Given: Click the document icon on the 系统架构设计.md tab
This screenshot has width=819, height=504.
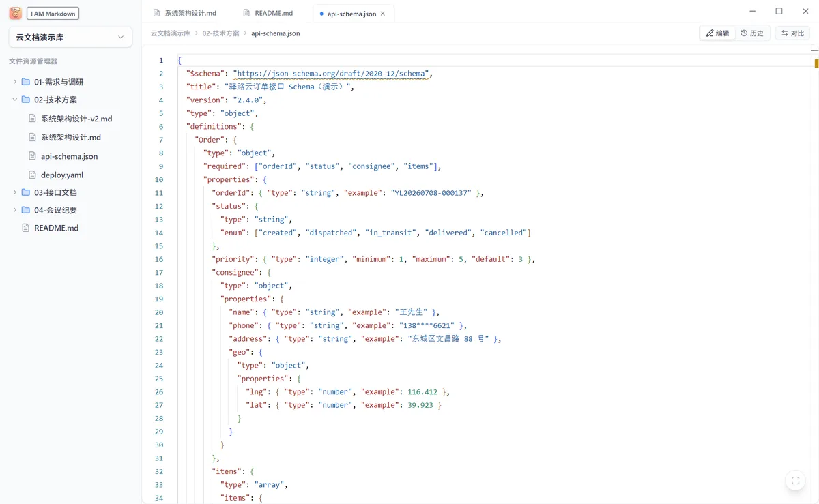Looking at the screenshot, I should click(x=157, y=13).
